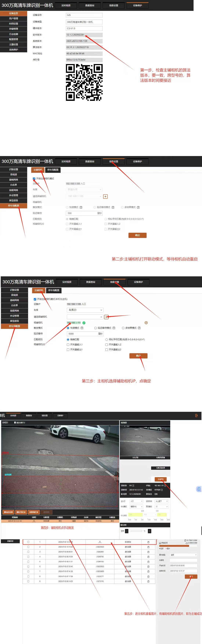Click plate number 川Q23C77 in the records table
Viewport: 202px width, 644px height.
click(x=100, y=576)
